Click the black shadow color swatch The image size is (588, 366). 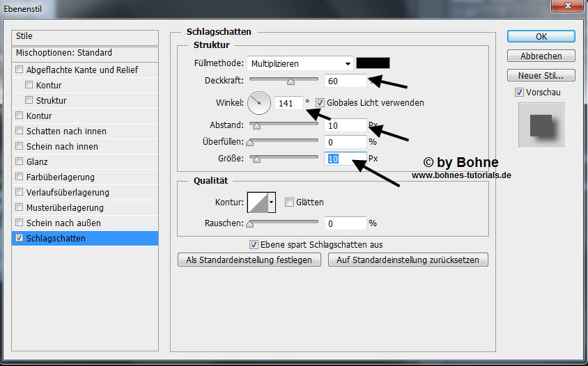373,63
